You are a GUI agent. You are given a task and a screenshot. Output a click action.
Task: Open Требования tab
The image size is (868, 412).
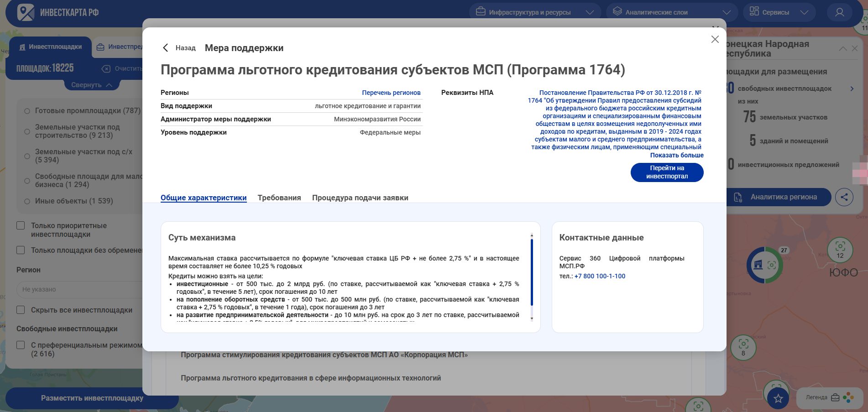tap(279, 198)
